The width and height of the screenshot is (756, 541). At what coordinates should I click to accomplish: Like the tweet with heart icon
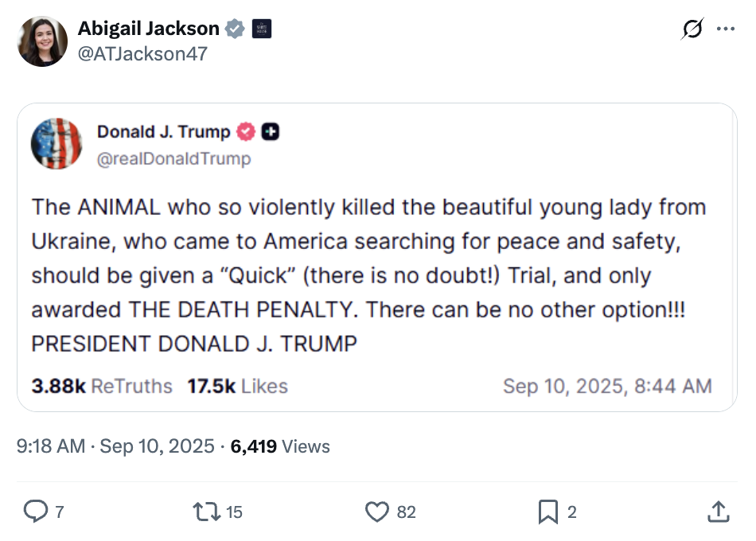point(376,512)
